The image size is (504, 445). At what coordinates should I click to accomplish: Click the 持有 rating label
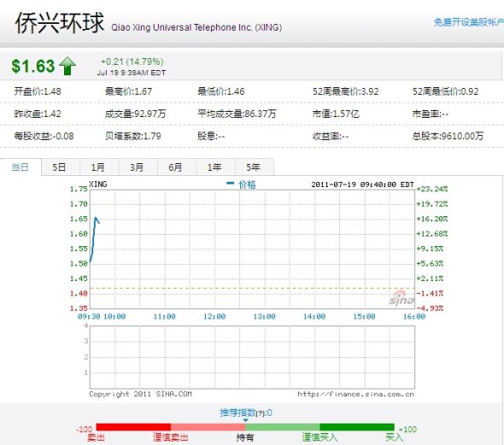pyautogui.click(x=245, y=437)
